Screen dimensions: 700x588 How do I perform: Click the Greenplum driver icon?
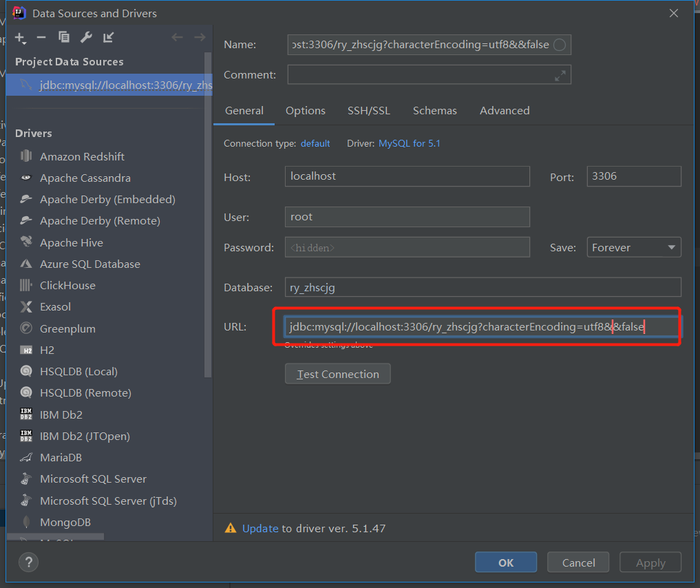pos(26,328)
